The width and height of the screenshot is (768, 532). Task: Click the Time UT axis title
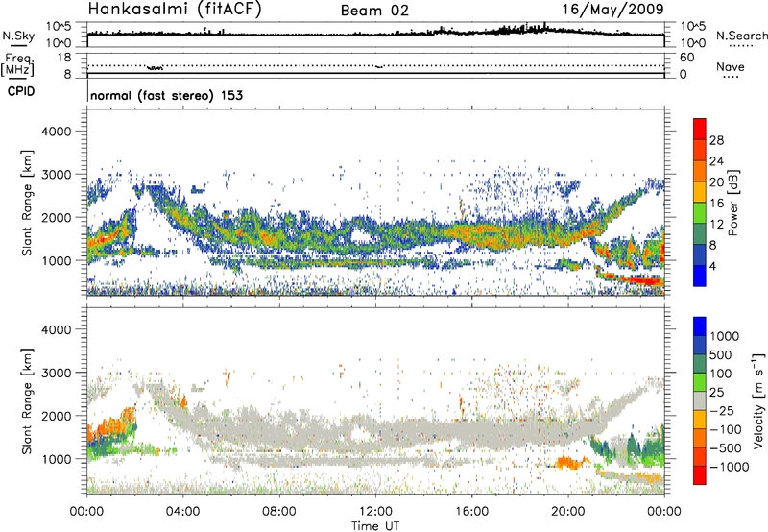tap(375, 526)
